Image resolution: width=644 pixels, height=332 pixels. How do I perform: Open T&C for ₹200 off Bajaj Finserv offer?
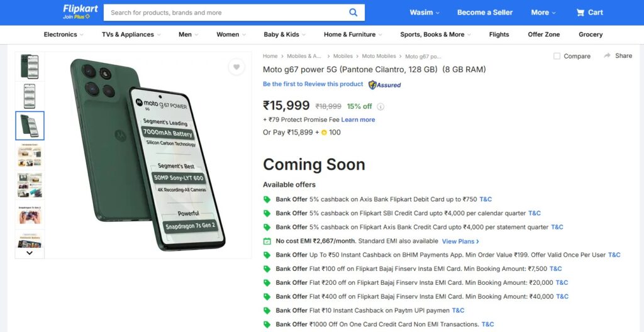tap(562, 283)
